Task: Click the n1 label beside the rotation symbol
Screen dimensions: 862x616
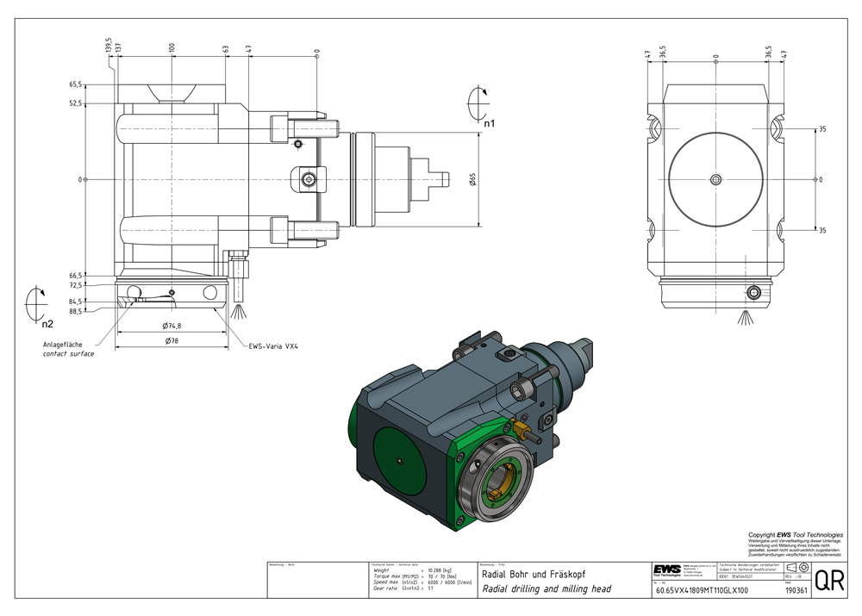Action: pyautogui.click(x=490, y=124)
